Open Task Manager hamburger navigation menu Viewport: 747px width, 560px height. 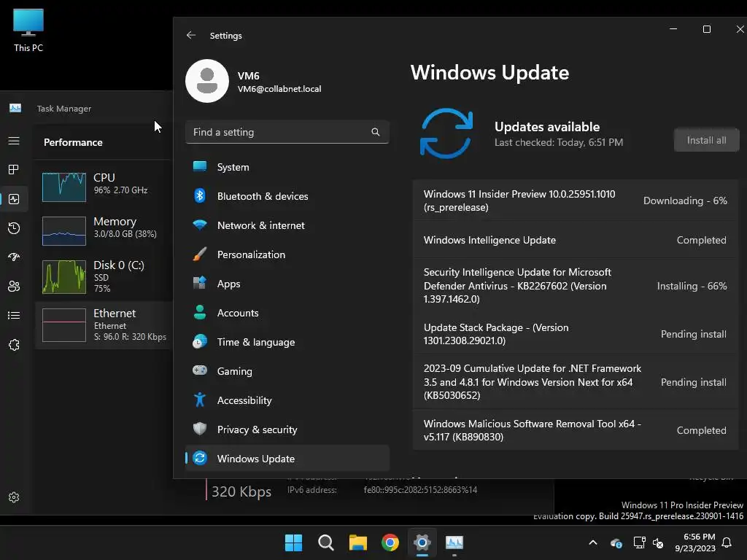click(14, 141)
